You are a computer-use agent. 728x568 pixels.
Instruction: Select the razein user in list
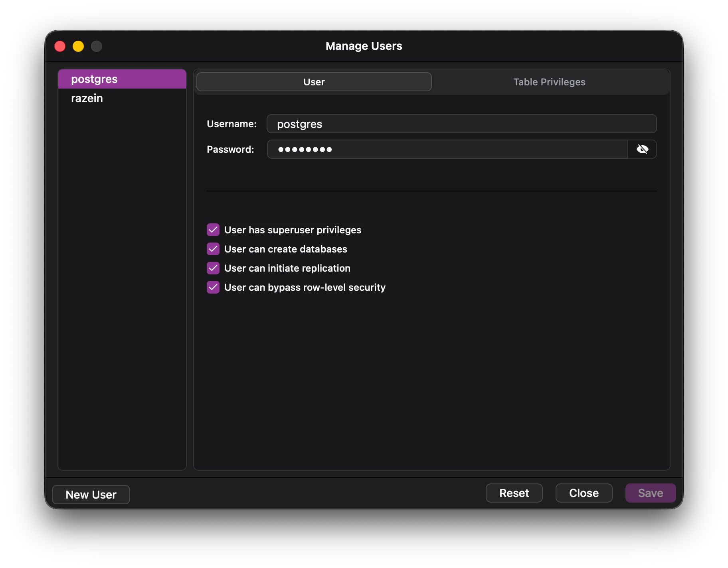pos(87,98)
